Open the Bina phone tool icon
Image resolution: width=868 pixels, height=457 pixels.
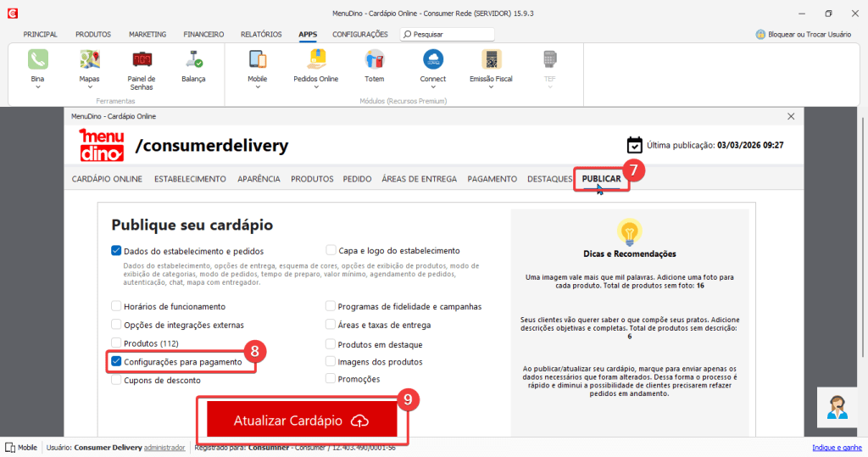37,59
